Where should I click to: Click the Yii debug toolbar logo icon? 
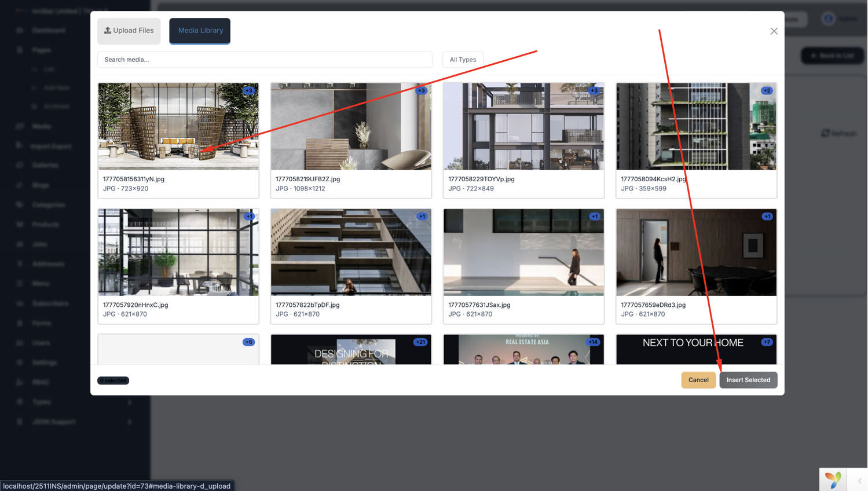[x=833, y=480]
